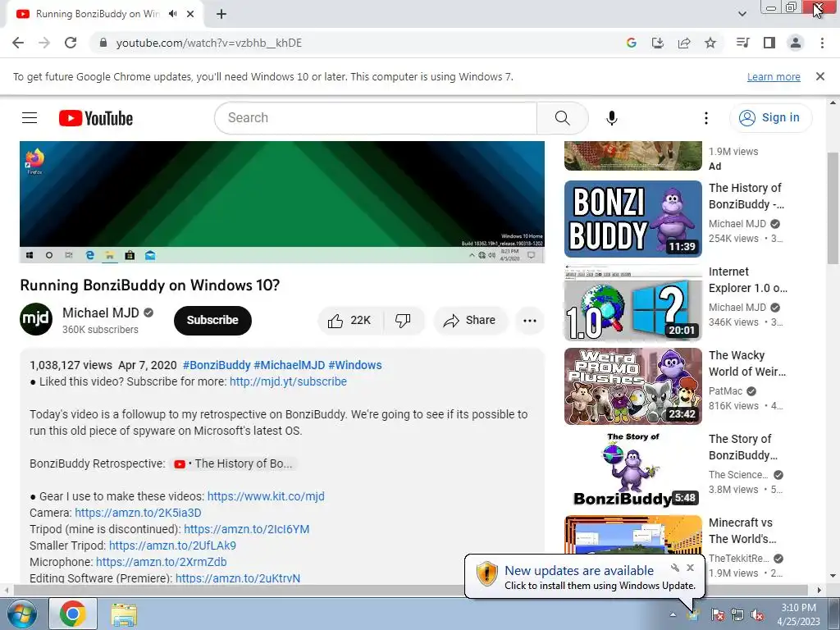Open the Smaller Tripod amzn.to link

[x=172, y=546]
